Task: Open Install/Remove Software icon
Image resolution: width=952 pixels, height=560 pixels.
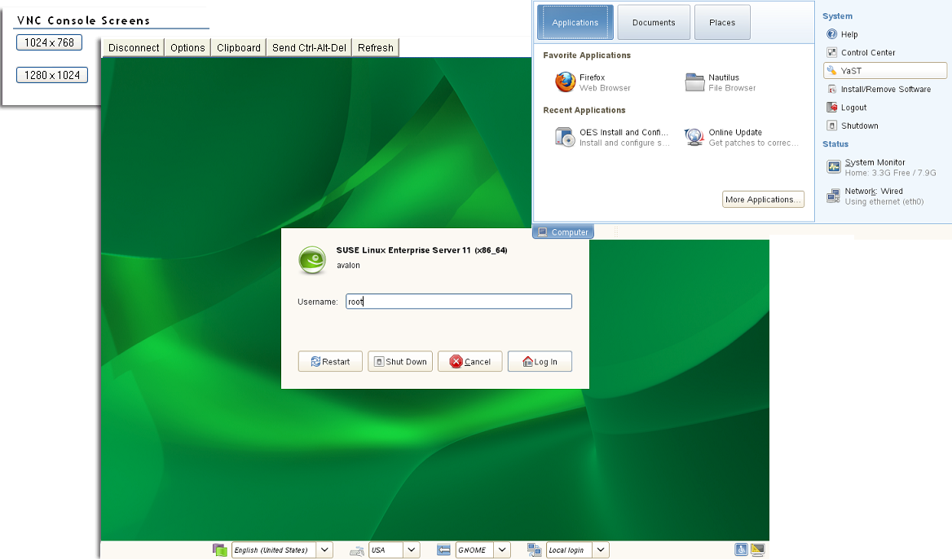Action: 832,90
